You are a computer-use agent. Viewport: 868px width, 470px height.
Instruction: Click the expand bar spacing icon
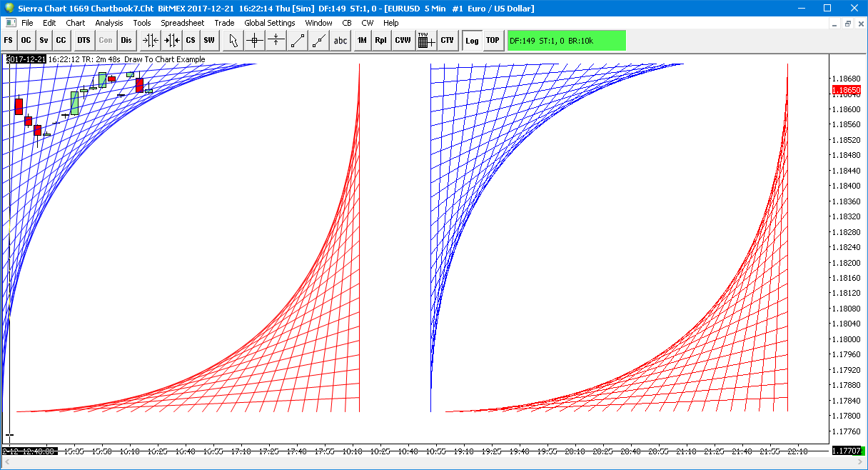[171, 41]
